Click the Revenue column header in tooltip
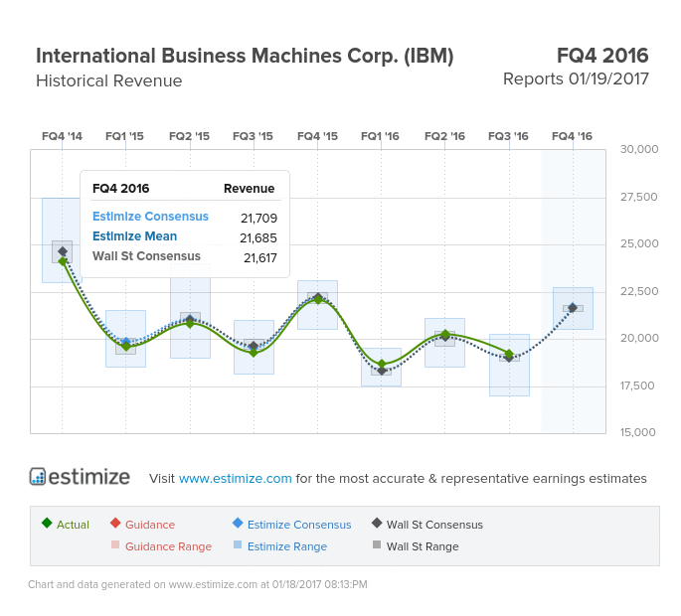The width and height of the screenshot is (681, 616). [249, 189]
